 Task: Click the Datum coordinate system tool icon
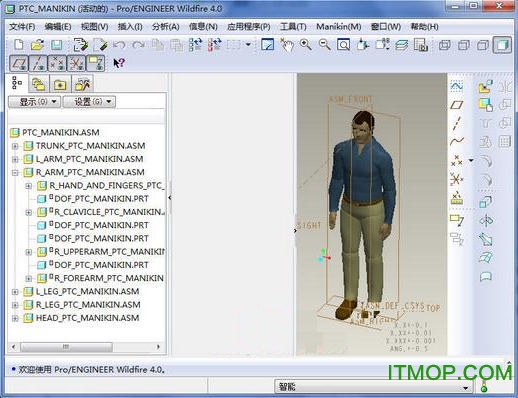pyautogui.click(x=457, y=180)
